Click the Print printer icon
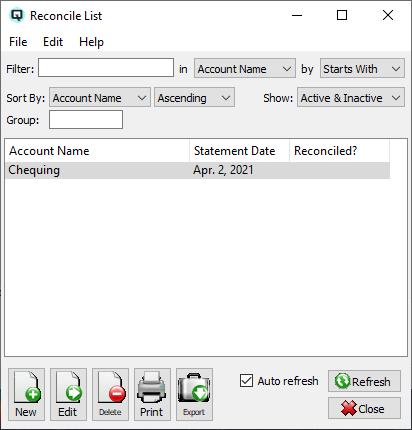Viewport: 412px width, 430px height. 152,394
